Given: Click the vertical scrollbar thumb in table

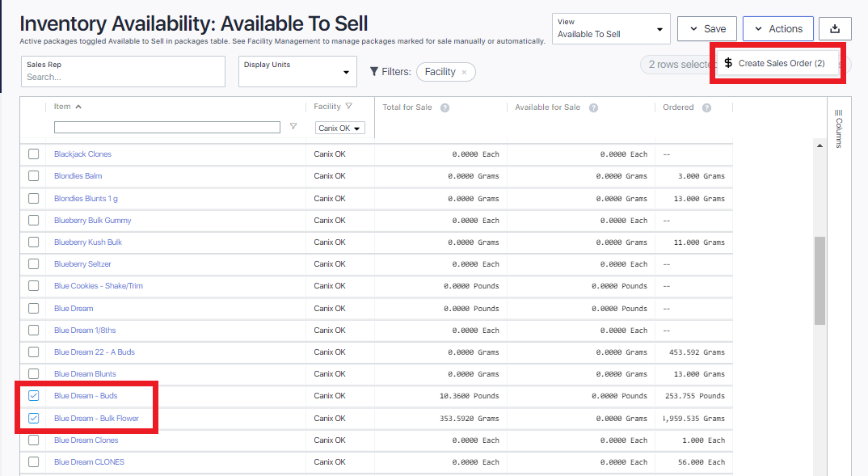Looking at the screenshot, I should [820, 279].
